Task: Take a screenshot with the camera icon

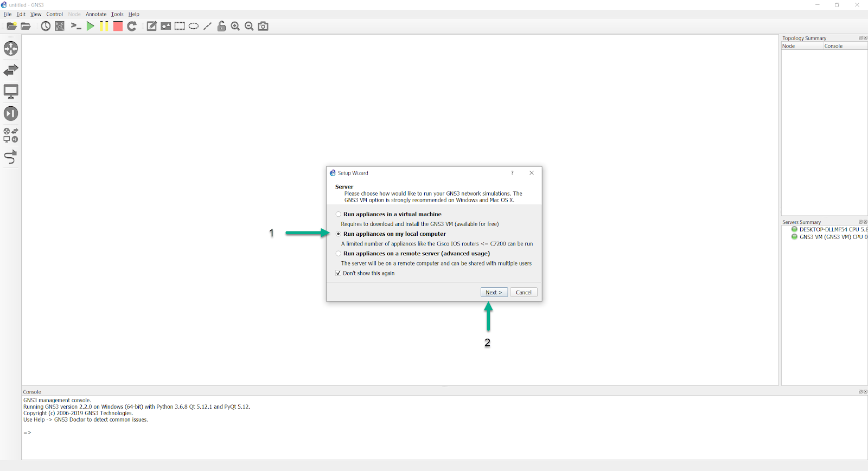Action: tap(263, 26)
